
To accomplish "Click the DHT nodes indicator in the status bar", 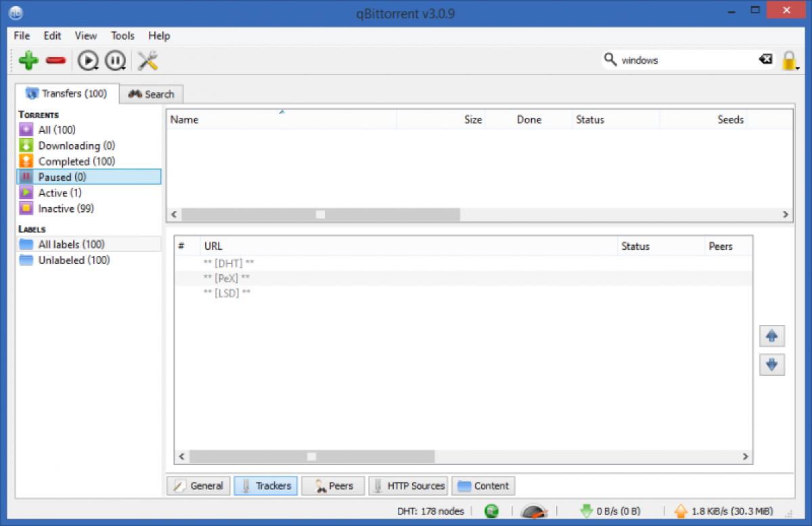I will pos(431,511).
